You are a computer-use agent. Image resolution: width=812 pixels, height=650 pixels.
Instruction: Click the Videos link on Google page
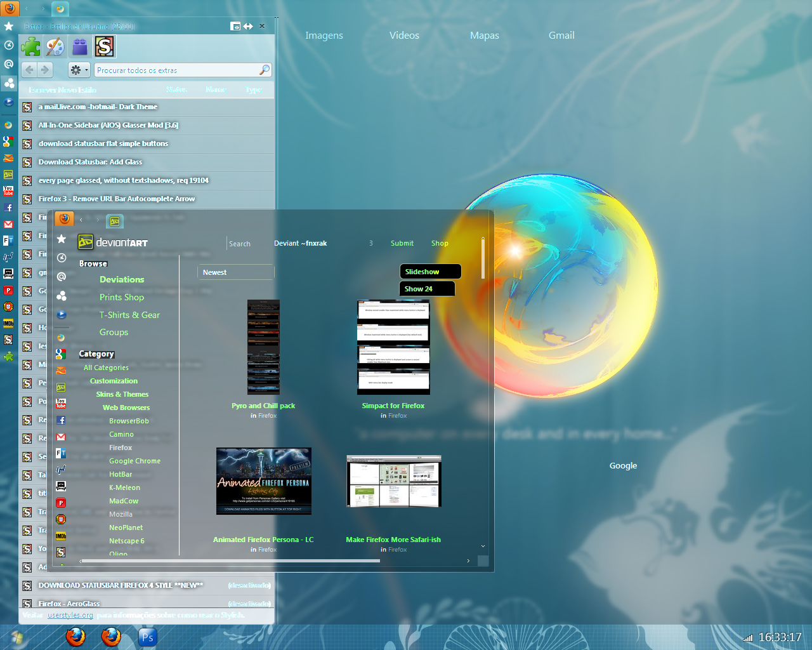click(404, 36)
